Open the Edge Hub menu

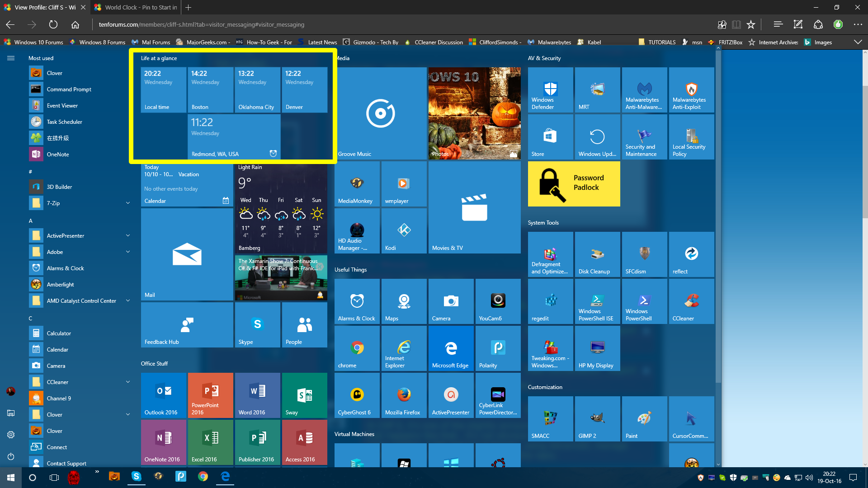(x=778, y=24)
